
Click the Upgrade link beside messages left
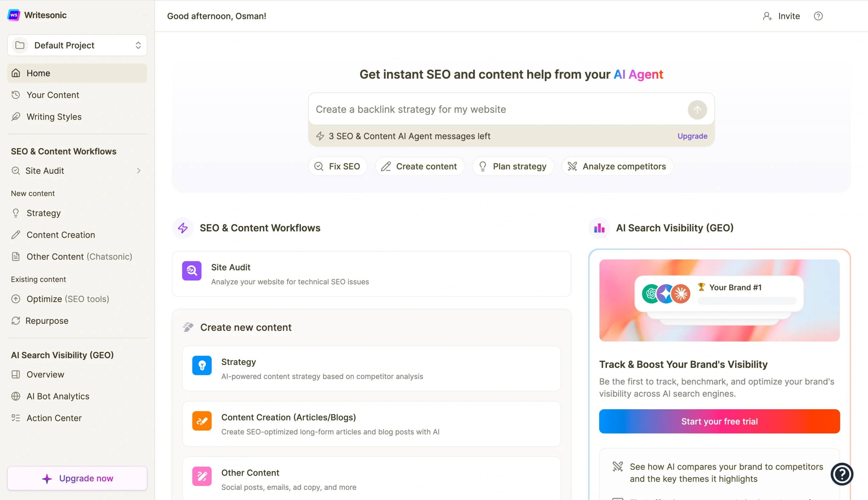tap(692, 136)
